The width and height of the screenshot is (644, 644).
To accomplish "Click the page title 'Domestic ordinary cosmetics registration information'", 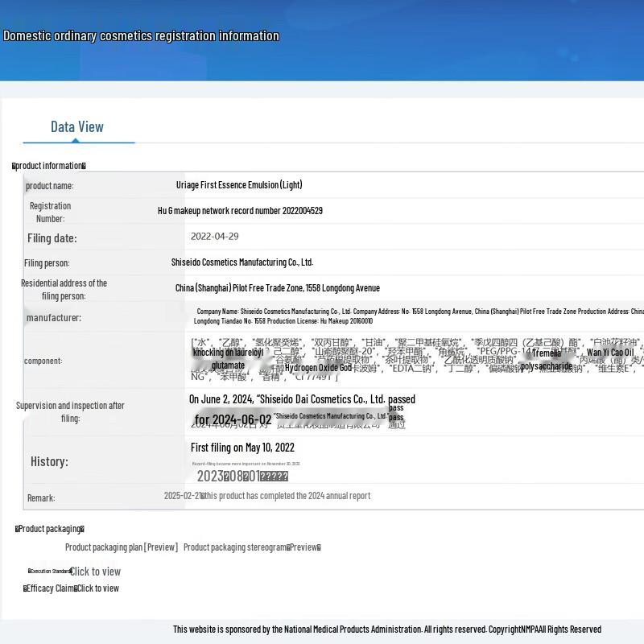I will click(141, 35).
